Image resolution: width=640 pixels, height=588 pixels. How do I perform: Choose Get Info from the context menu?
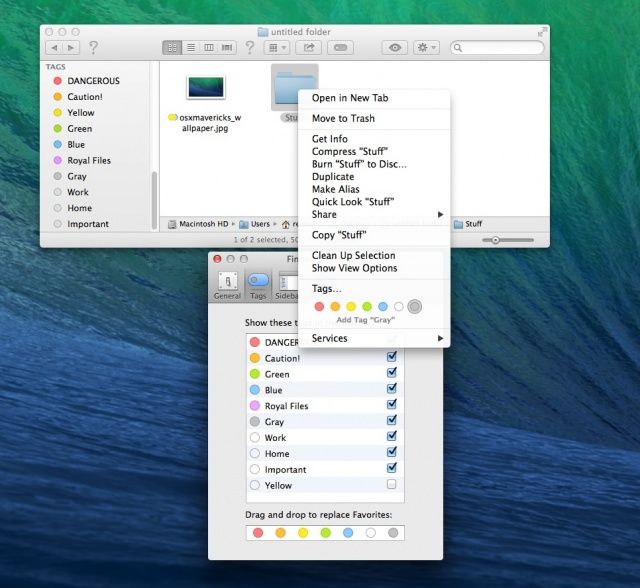(x=374, y=139)
